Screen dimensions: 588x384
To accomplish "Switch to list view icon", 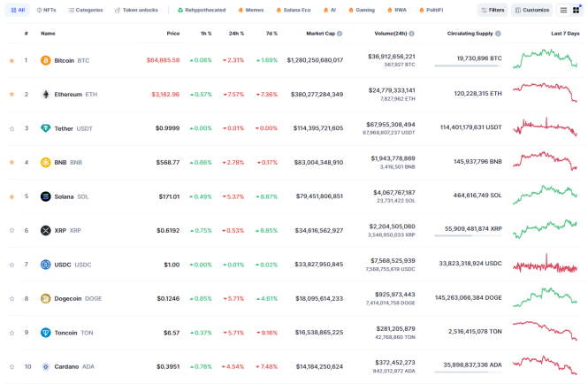I will point(563,10).
